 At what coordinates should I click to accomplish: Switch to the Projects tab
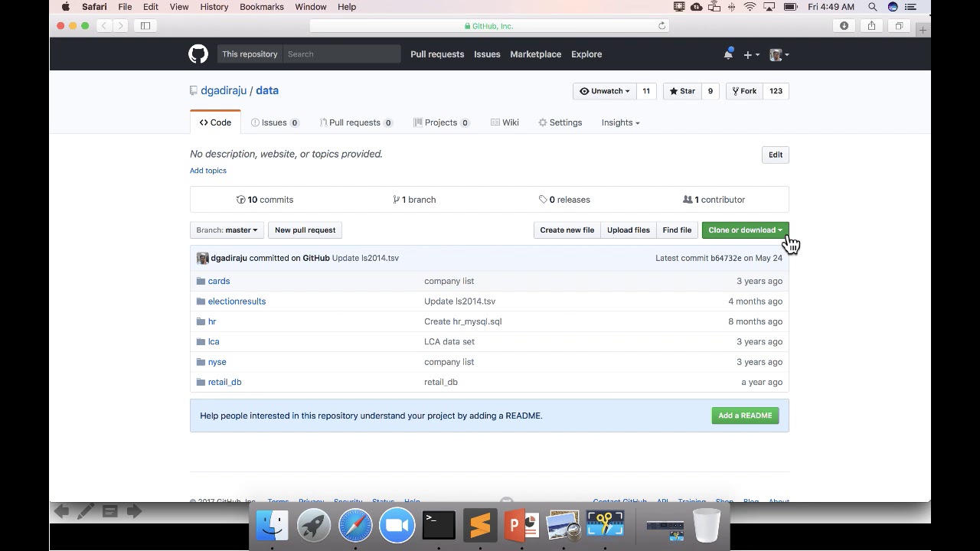[441, 122]
